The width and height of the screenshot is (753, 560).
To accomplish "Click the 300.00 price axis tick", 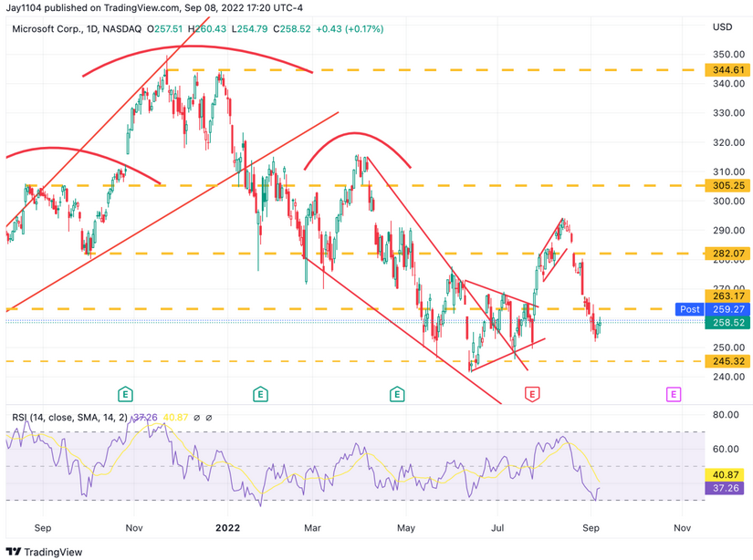I will (x=728, y=201).
